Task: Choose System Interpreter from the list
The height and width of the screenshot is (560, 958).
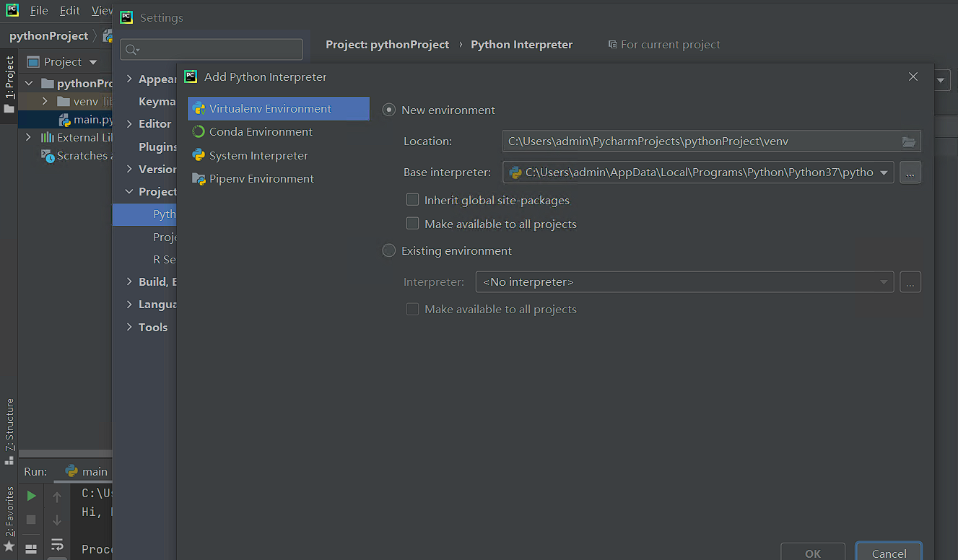Action: coord(258,156)
